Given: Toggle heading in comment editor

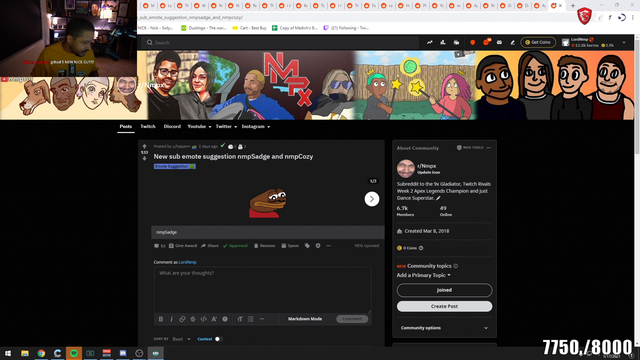Looking at the screenshot, I should (x=240, y=319).
